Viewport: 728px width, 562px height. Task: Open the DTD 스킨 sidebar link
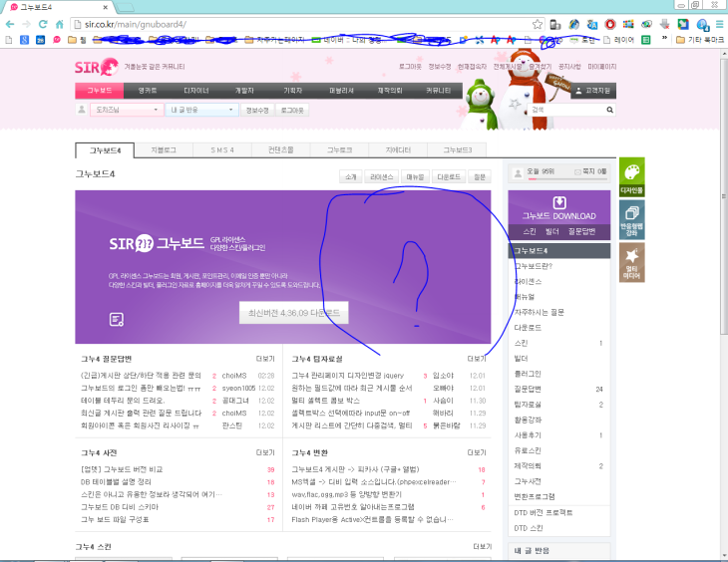coord(529,528)
